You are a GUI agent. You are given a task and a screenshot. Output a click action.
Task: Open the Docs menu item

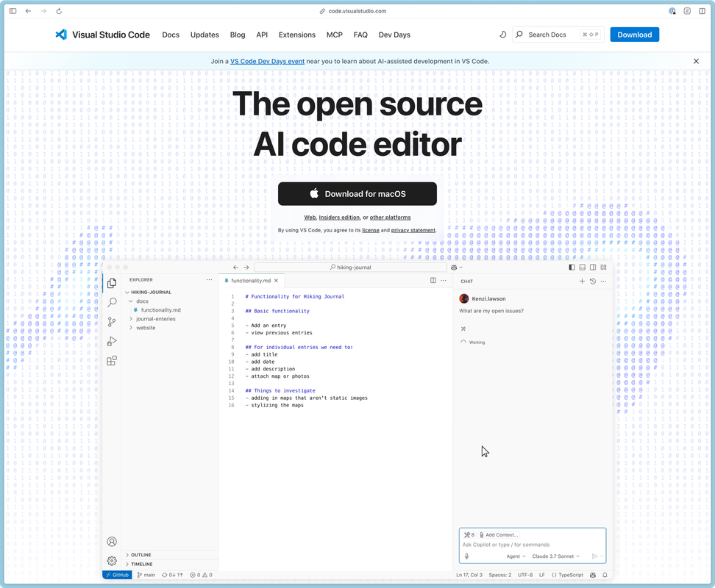tap(171, 35)
